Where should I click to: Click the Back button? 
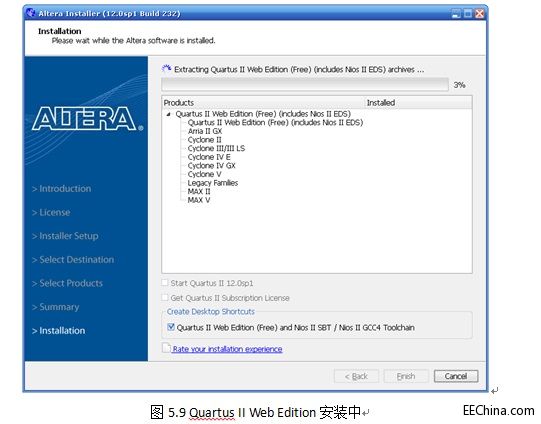[356, 376]
